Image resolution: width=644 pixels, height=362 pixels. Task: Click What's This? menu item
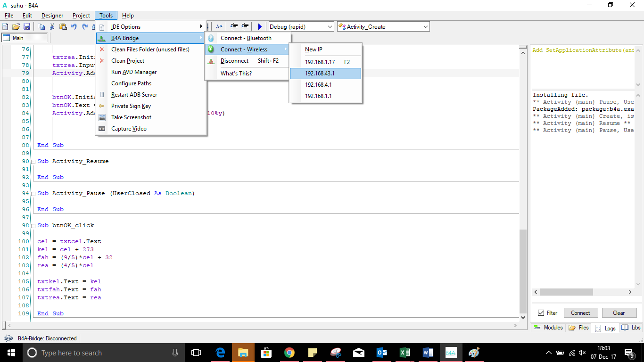248,74
